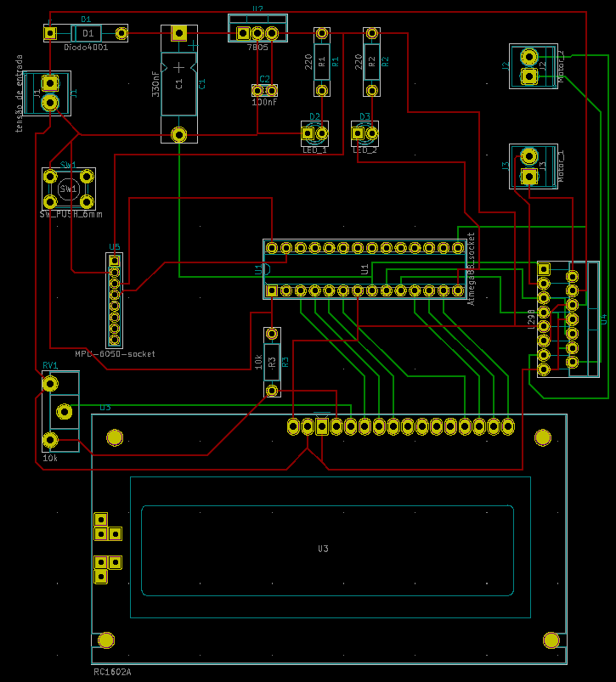The width and height of the screenshot is (616, 682).
Task: Click the RC1602A text label
Action: click(112, 672)
